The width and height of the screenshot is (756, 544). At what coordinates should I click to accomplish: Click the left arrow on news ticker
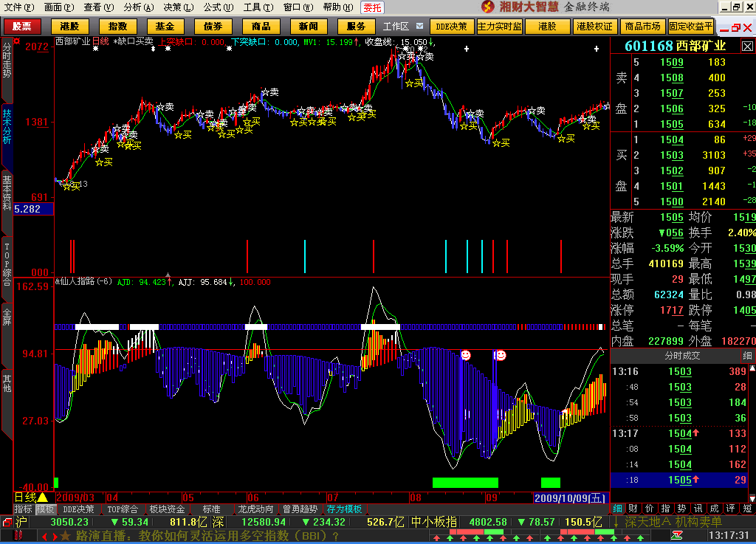point(43,536)
